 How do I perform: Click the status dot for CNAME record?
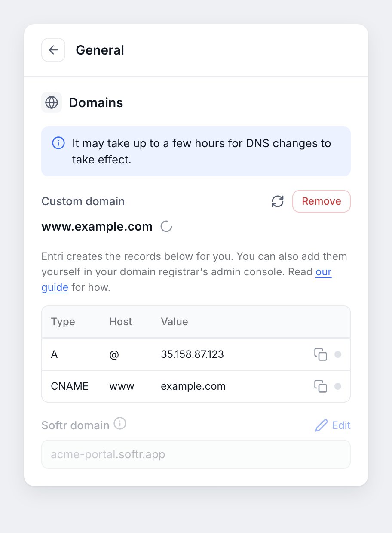click(338, 386)
